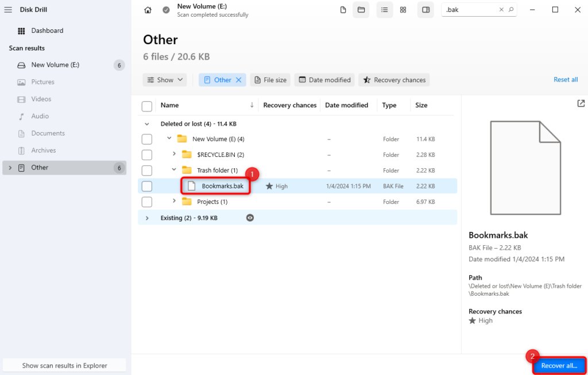Image resolution: width=588 pixels, height=375 pixels.
Task: Toggle the preview panel icon
Action: pyautogui.click(x=425, y=10)
